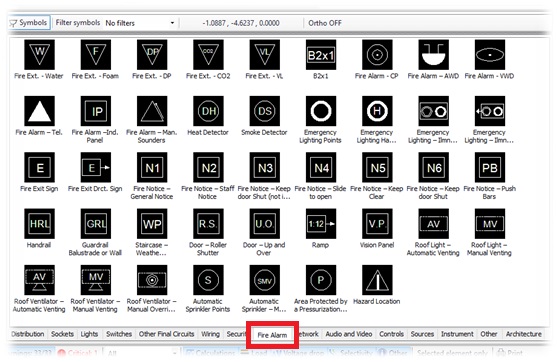Select the Fire Ext. - DP symbol
558x362 pixels.
(152, 54)
